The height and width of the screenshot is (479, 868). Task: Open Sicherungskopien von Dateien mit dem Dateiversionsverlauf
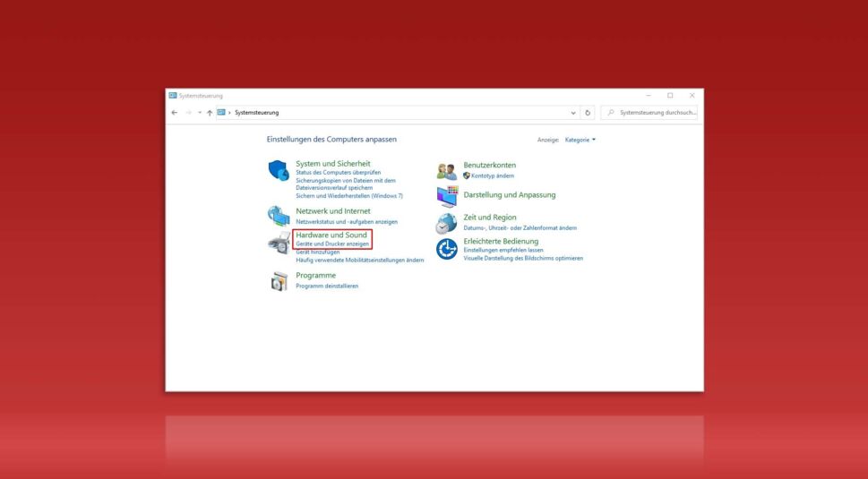tap(346, 184)
